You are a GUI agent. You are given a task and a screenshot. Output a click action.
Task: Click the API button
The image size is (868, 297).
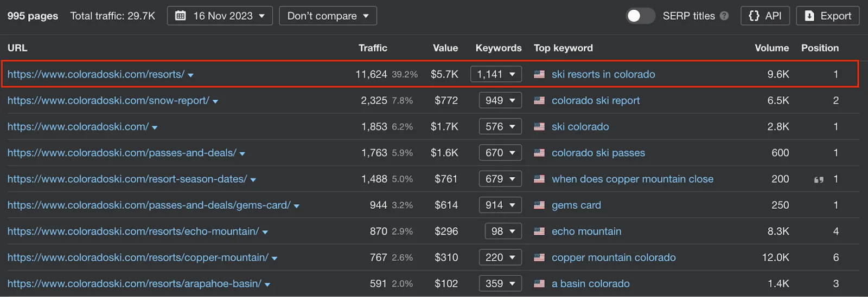765,16
